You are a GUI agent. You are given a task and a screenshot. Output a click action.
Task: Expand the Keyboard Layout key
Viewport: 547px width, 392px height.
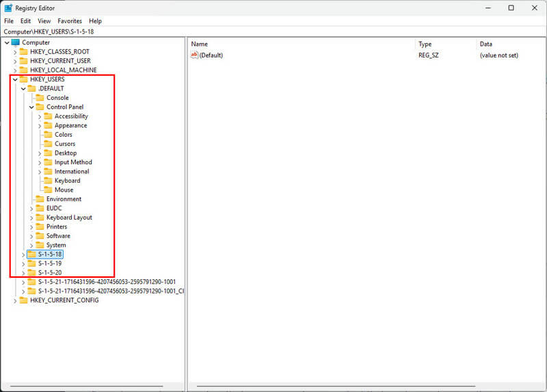click(x=31, y=218)
